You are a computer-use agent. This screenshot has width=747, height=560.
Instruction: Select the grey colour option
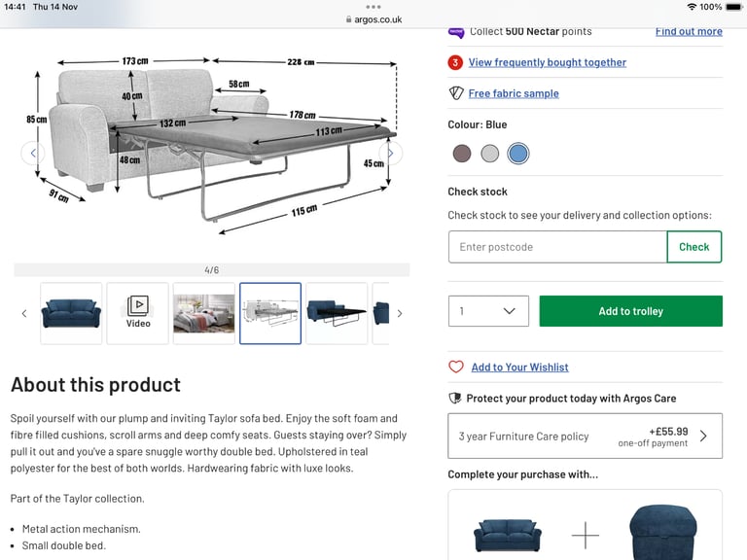point(490,154)
